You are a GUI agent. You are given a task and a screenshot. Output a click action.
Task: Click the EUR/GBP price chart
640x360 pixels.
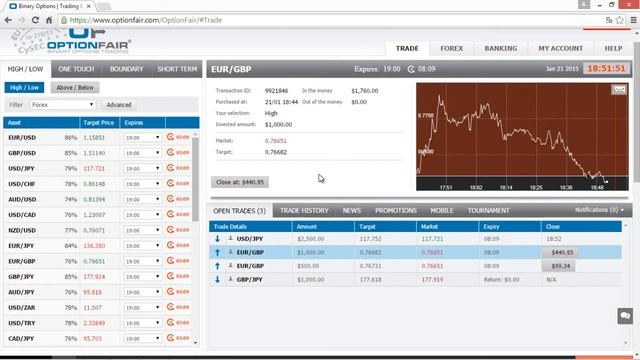522,137
